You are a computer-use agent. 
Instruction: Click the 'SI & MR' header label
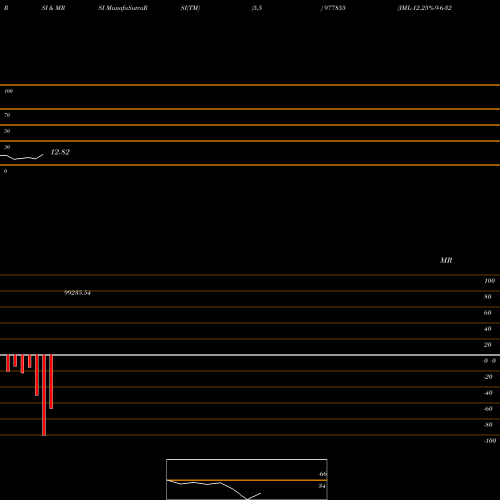tap(53, 8)
